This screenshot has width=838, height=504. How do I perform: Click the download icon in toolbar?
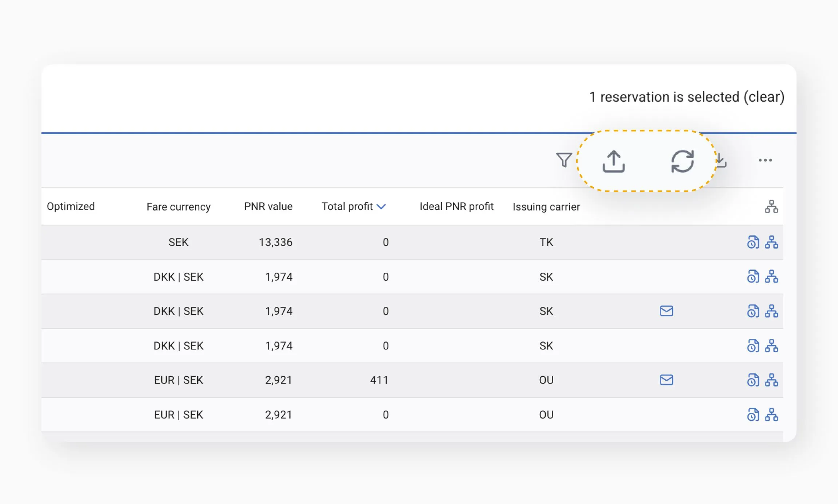coord(722,160)
